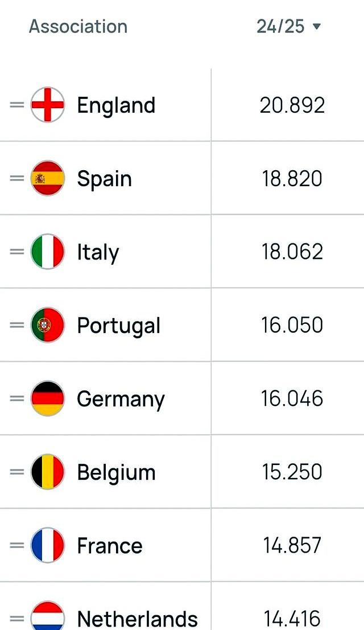Select the Italy association name
The width and height of the screenshot is (364, 630).
98,253
